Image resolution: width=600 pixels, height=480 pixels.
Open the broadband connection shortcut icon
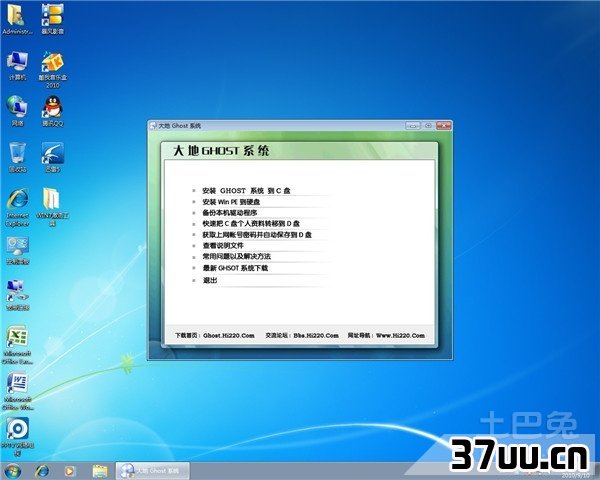click(x=17, y=295)
